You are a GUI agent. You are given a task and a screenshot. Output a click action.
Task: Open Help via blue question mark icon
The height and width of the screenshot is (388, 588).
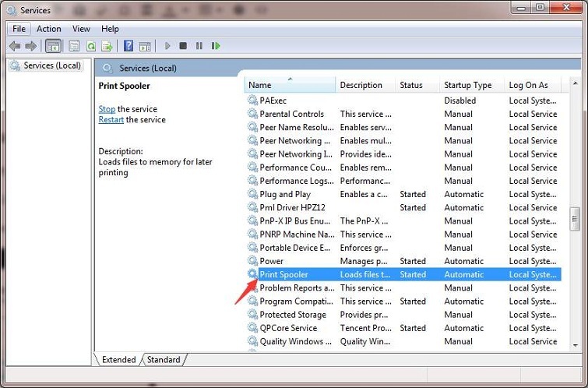click(x=129, y=46)
